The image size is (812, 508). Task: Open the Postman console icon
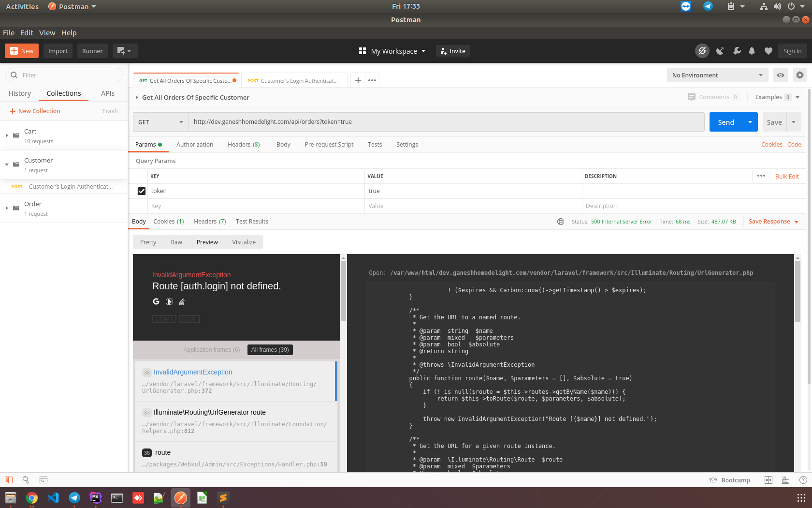pos(43,480)
